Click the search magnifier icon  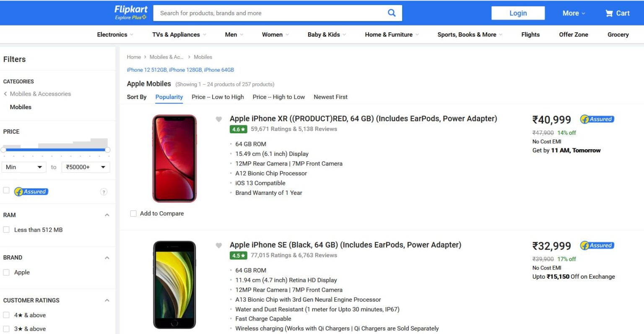(391, 13)
